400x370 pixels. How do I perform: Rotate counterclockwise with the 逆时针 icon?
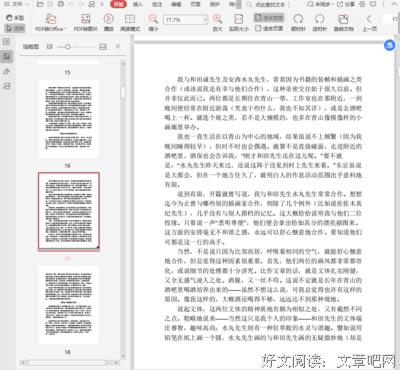click(x=319, y=19)
